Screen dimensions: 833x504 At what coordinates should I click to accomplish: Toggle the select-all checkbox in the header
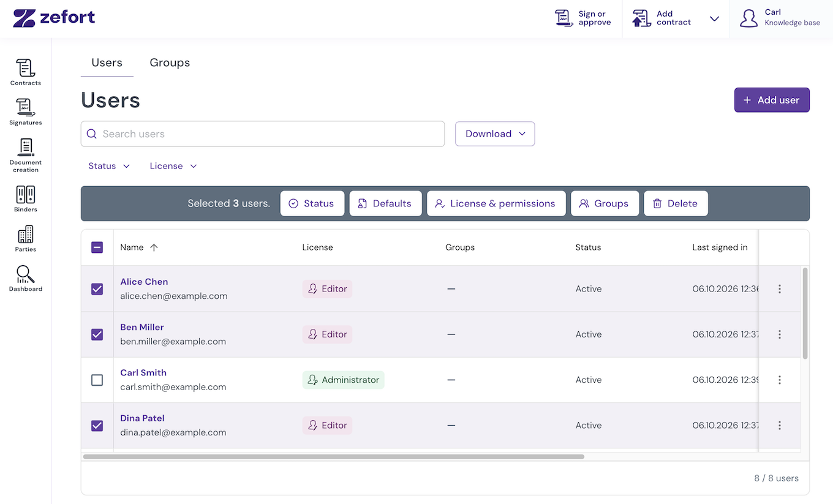pyautogui.click(x=97, y=247)
